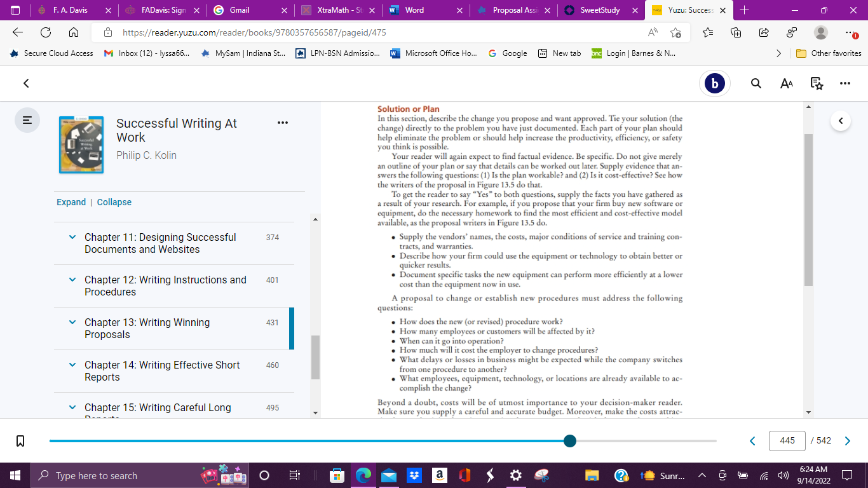Open the Inbox (12) Gmail bookmark
This screenshot has width=868, height=488.
click(147, 53)
